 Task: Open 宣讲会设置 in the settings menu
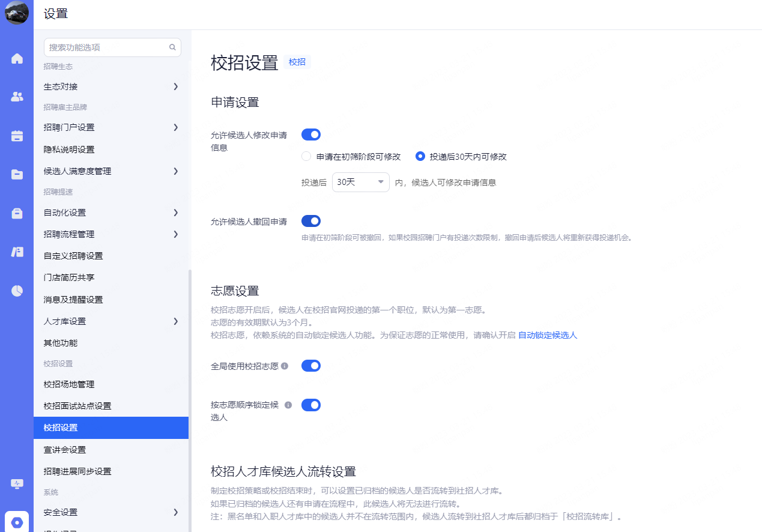65,450
